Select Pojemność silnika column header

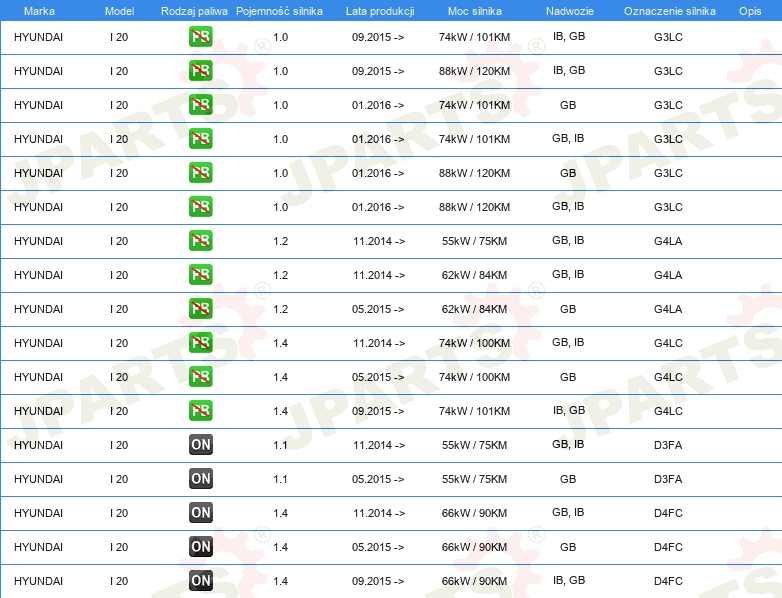point(279,11)
